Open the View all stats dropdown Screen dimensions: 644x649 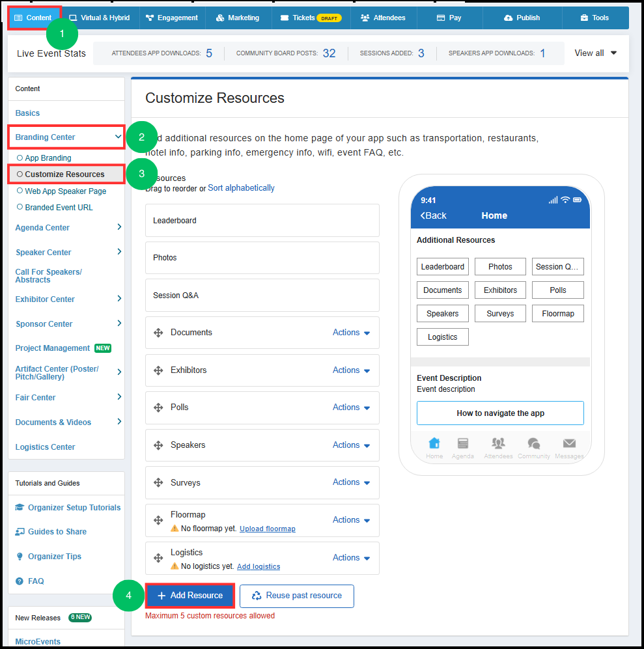point(596,53)
